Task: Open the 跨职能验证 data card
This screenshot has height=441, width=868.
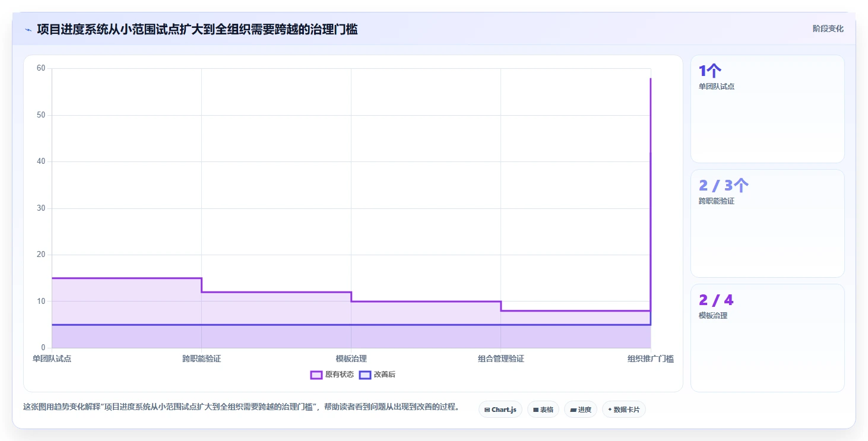Action: (767, 223)
